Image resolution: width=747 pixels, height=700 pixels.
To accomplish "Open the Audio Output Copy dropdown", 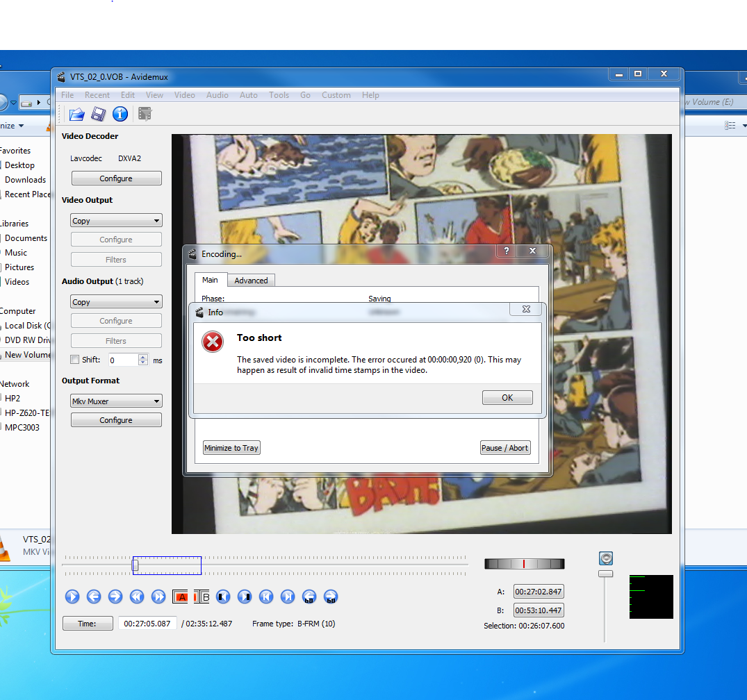I will point(116,302).
